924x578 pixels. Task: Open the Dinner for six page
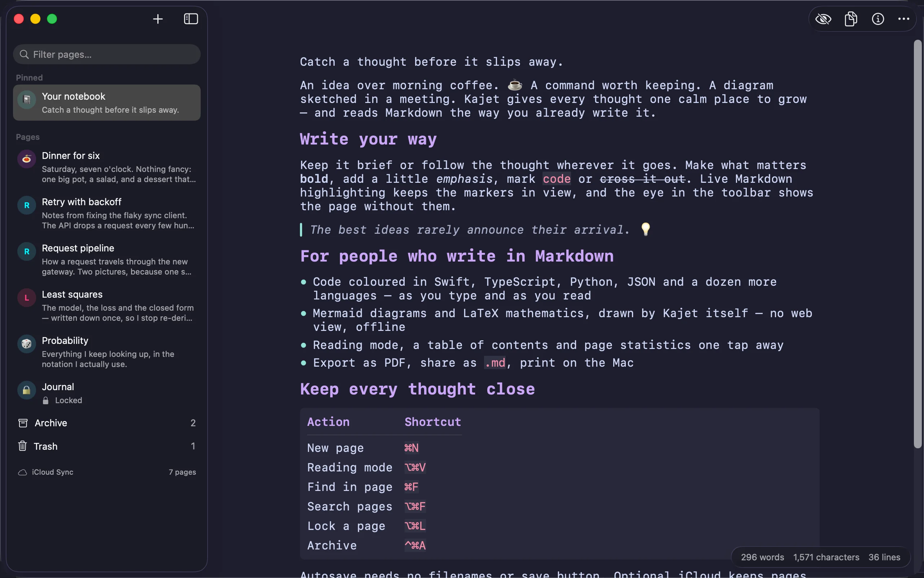[107, 167]
